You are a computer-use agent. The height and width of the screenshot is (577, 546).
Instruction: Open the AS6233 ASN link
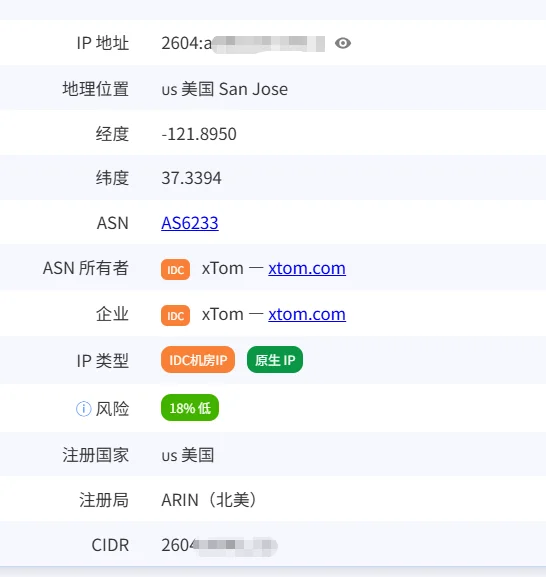tap(190, 223)
